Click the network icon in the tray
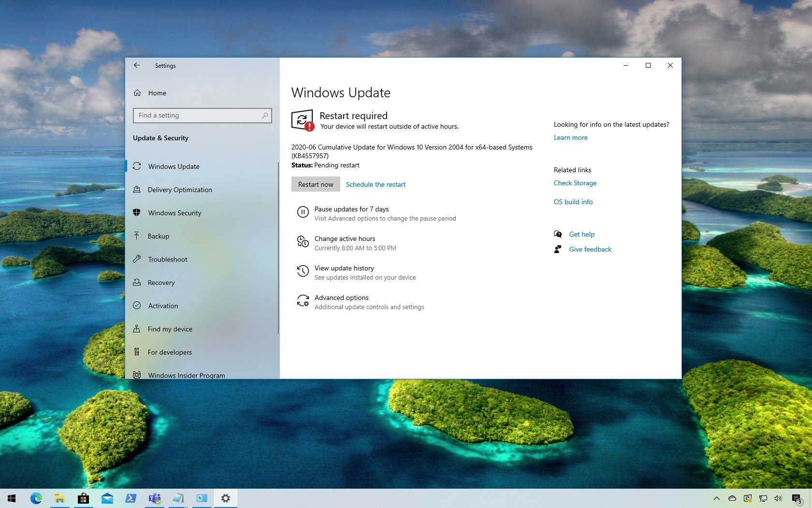 click(x=763, y=498)
